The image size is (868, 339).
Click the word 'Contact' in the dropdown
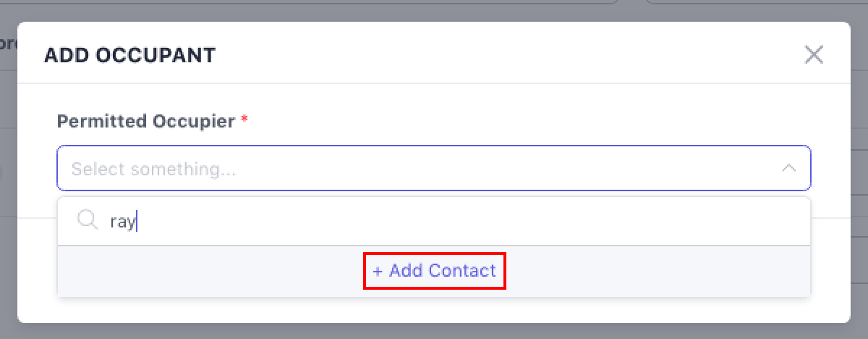tap(462, 271)
